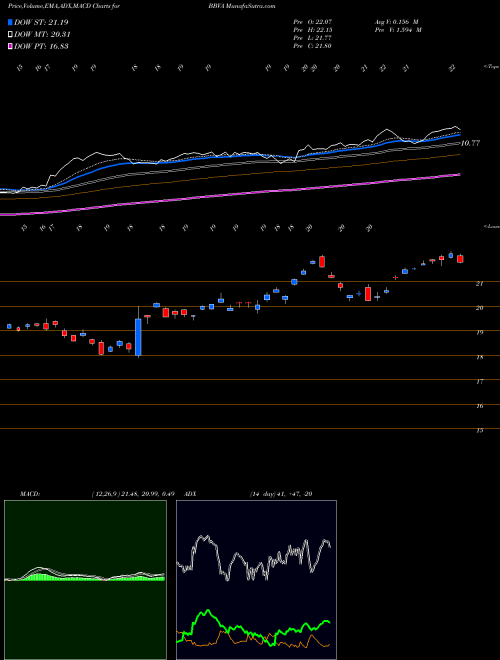Screen dimensions: 500x660
Task: Select the 'DOW ST: 21.19' legend text
Action: (41, 22)
